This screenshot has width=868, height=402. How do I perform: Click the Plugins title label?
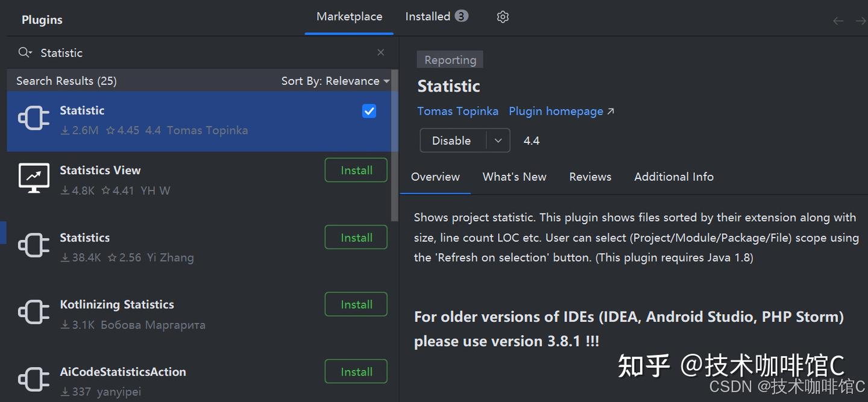[x=42, y=20]
